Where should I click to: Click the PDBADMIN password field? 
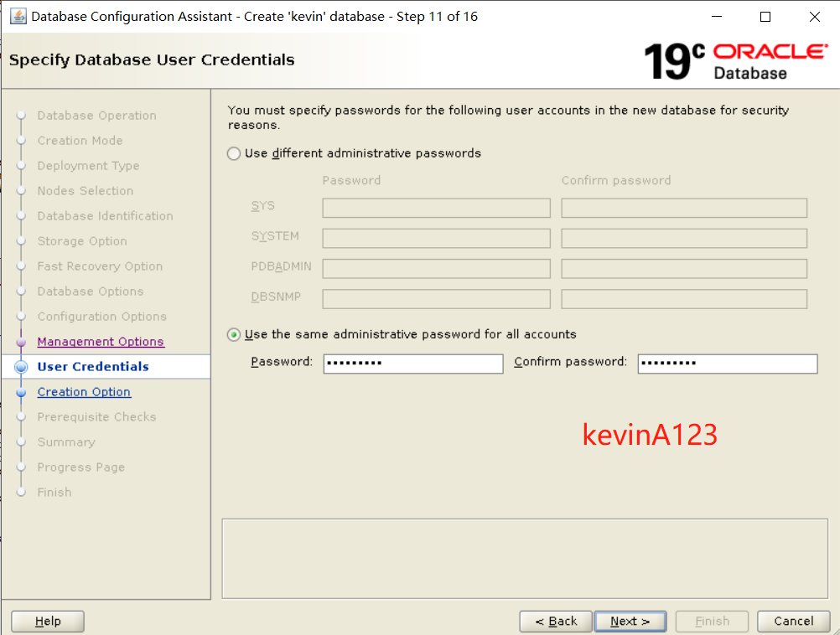click(x=436, y=269)
